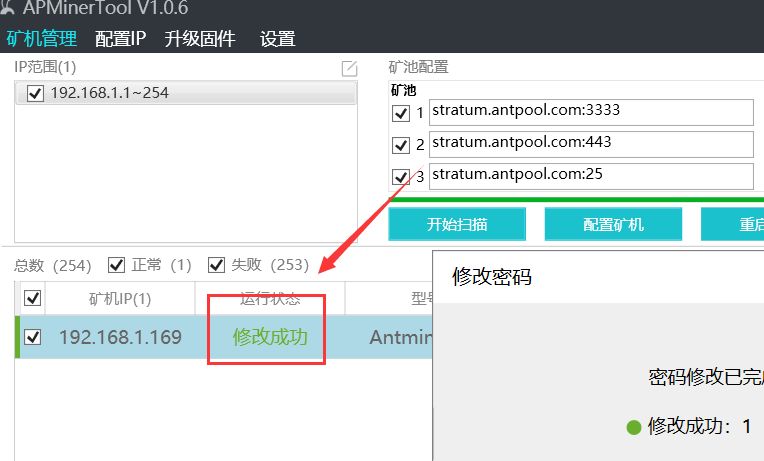
Task: Click the stratum.antpool.com:443 pool field
Action: (591, 144)
